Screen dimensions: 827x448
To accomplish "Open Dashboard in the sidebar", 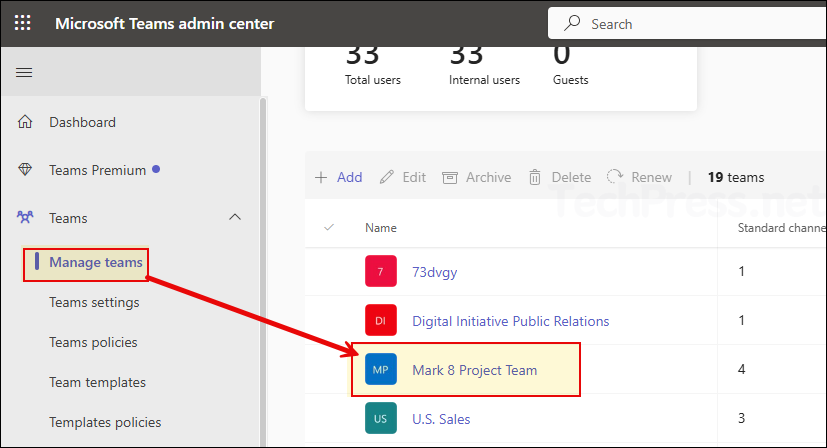I will (82, 122).
